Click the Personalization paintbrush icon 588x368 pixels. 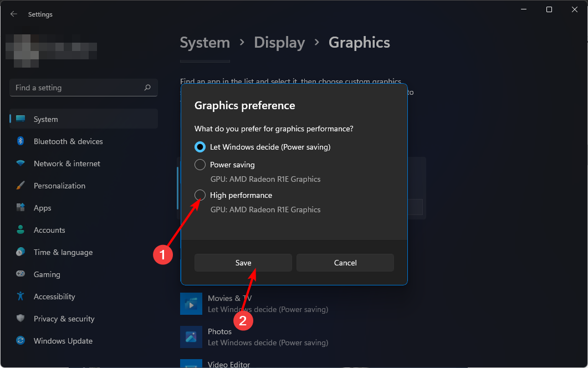pos(21,185)
